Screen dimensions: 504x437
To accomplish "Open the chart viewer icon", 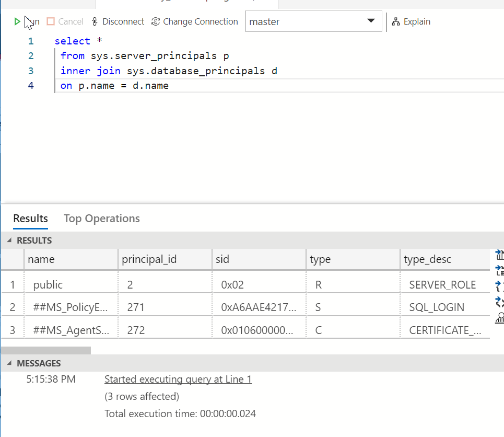I will click(x=500, y=317).
